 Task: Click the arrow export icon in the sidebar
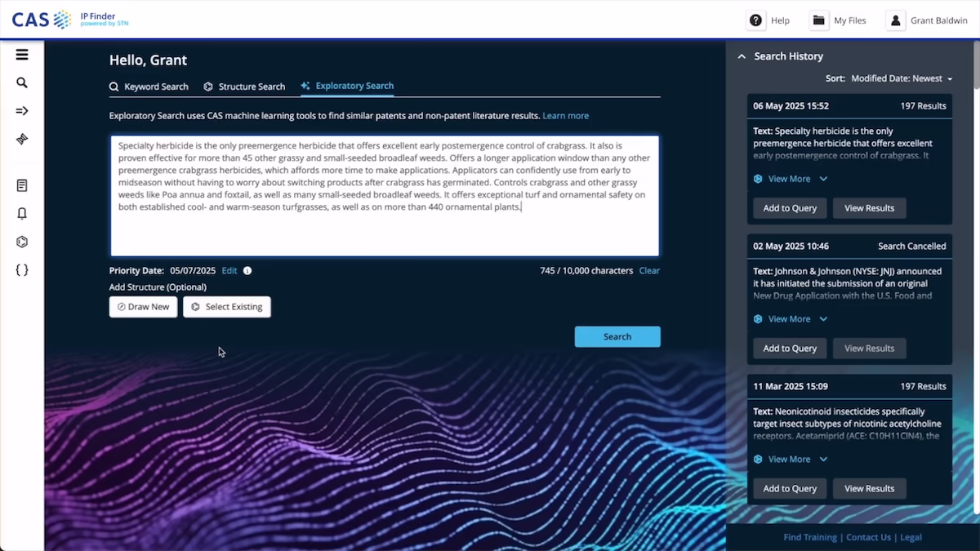point(22,110)
